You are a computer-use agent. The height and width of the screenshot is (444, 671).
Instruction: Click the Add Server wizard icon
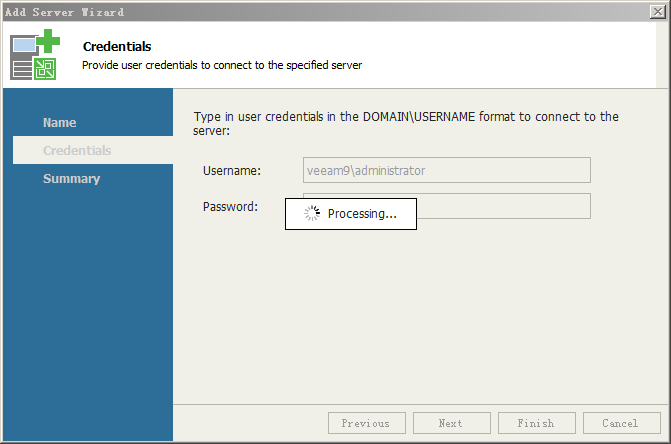click(35, 54)
